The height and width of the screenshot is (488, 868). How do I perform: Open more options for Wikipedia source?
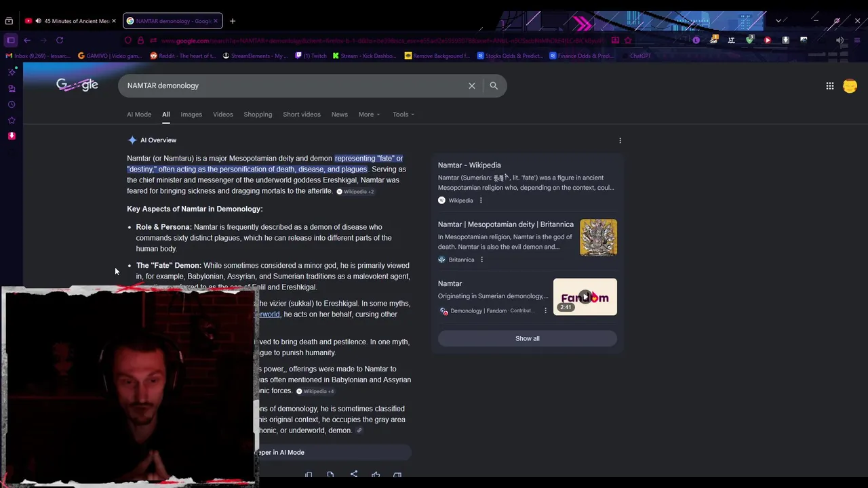[x=481, y=201]
